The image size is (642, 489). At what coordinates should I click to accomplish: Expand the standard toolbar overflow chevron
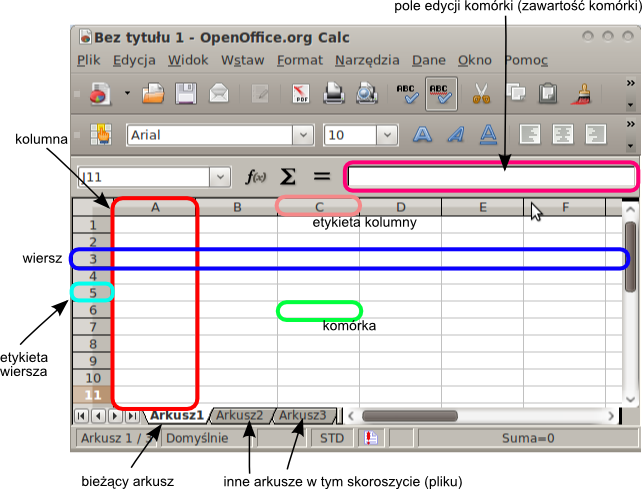click(x=631, y=83)
